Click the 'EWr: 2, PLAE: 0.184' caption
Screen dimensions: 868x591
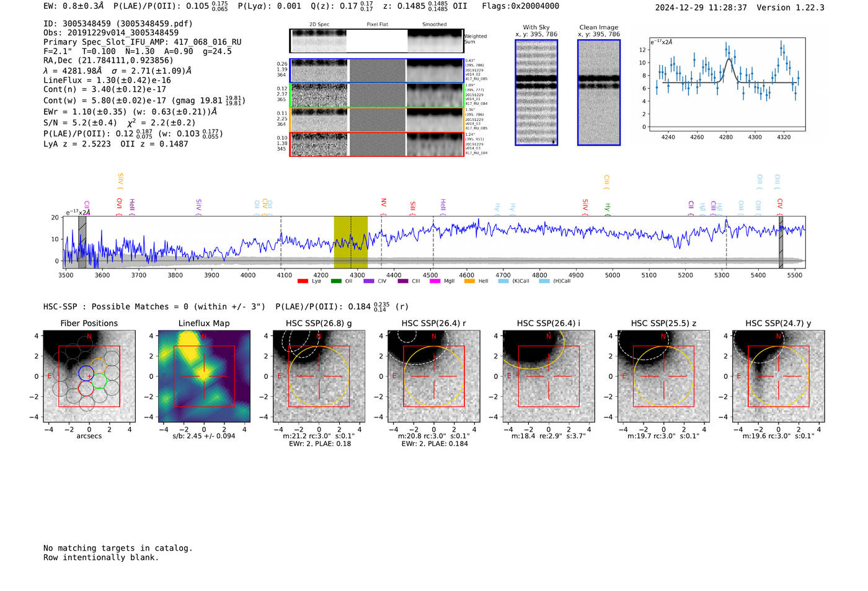(434, 443)
